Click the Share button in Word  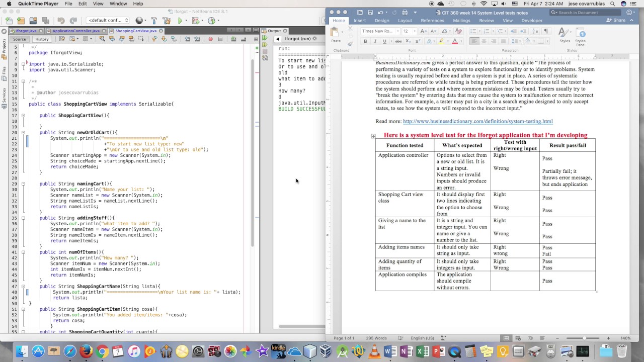[616, 21]
